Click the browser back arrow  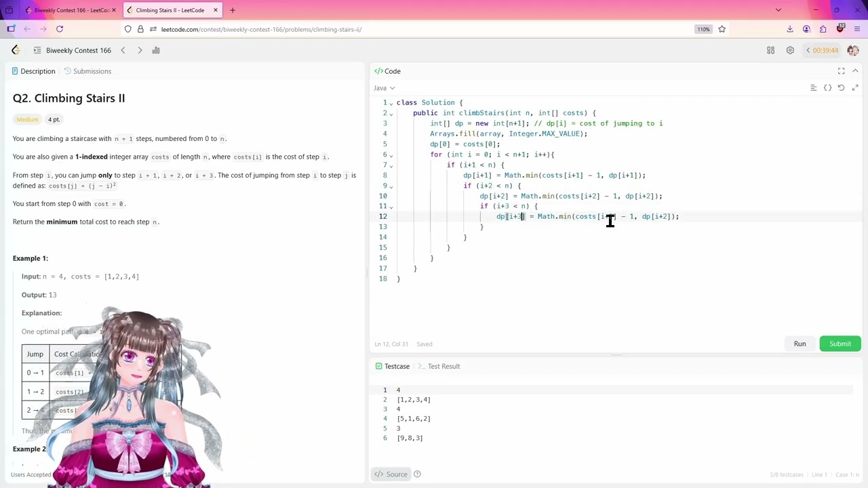(x=27, y=29)
